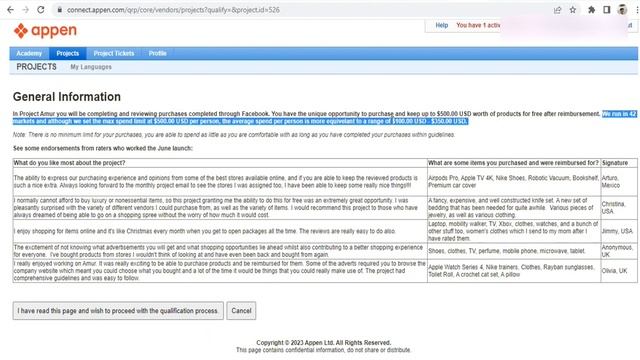Toggle the browser side panel icon
Image resolution: width=640 pixels, height=360 pixels.
coord(607,10)
